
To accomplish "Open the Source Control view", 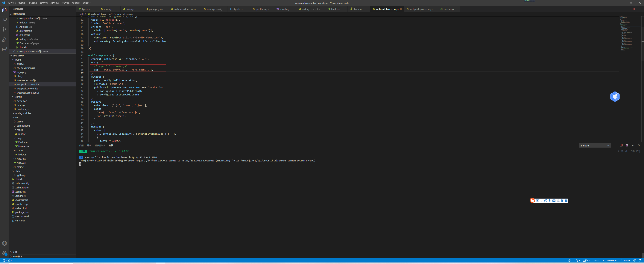I will 4,30.
